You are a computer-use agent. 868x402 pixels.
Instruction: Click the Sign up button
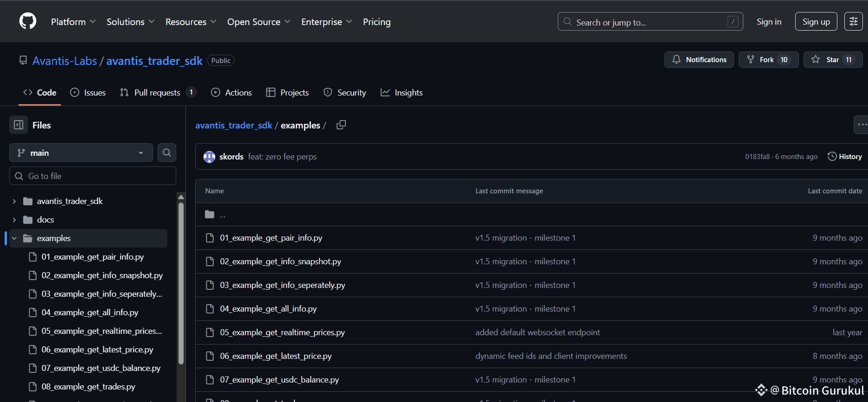[x=816, y=22]
